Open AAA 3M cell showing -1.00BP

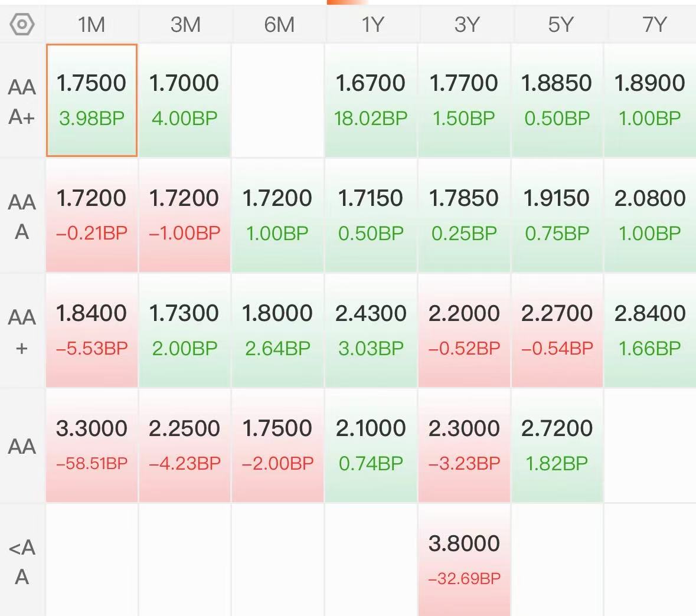point(185,215)
